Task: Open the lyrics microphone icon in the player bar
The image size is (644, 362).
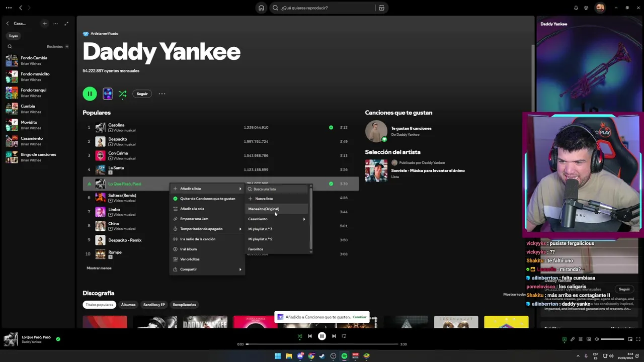Action: [572, 339]
